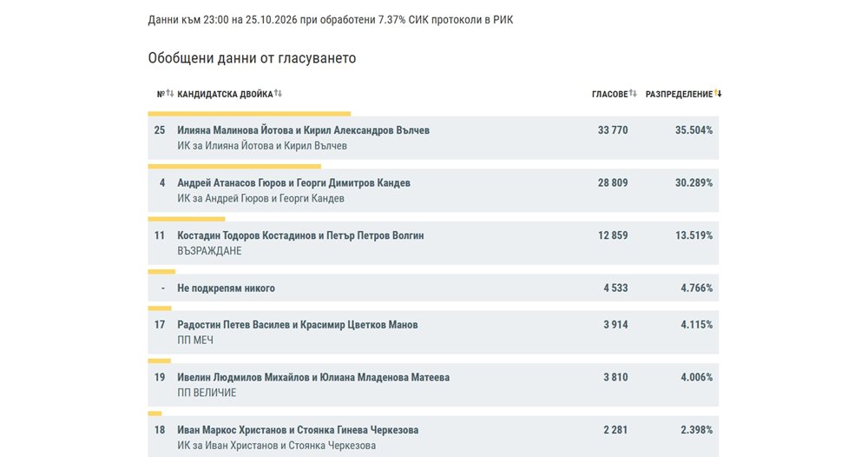
Task: Sort by ГЛАСОВЕ arrows icon
Action: [x=633, y=94]
